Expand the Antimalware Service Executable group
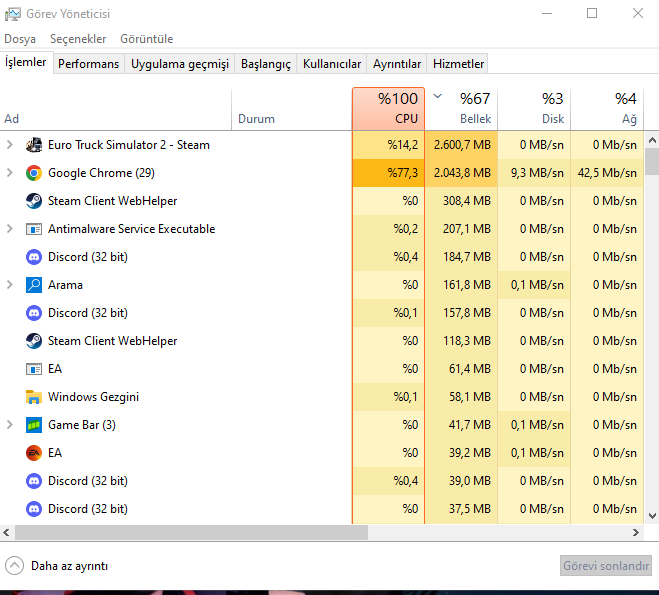 (x=10, y=229)
